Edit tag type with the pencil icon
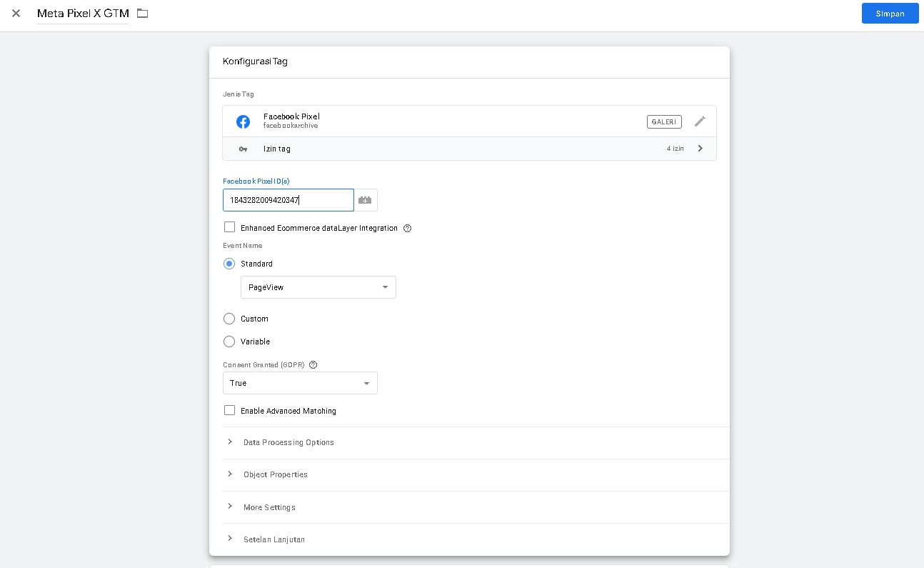The width and height of the screenshot is (924, 568). coord(700,121)
